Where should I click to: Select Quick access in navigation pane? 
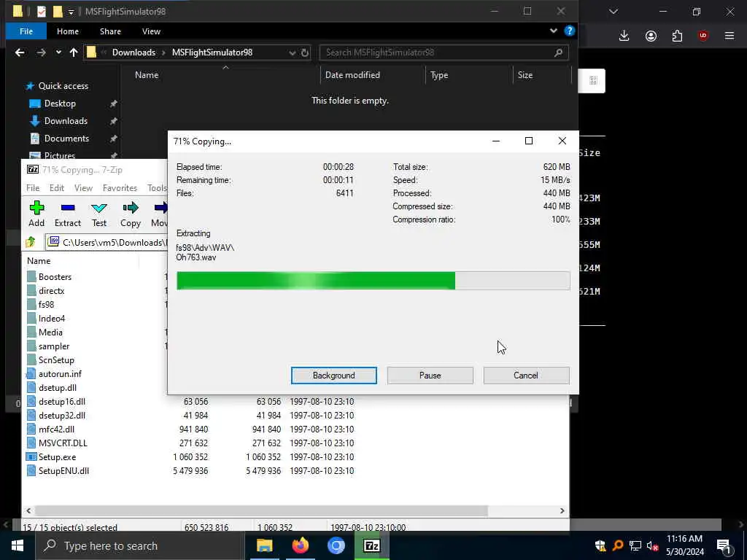coord(63,86)
